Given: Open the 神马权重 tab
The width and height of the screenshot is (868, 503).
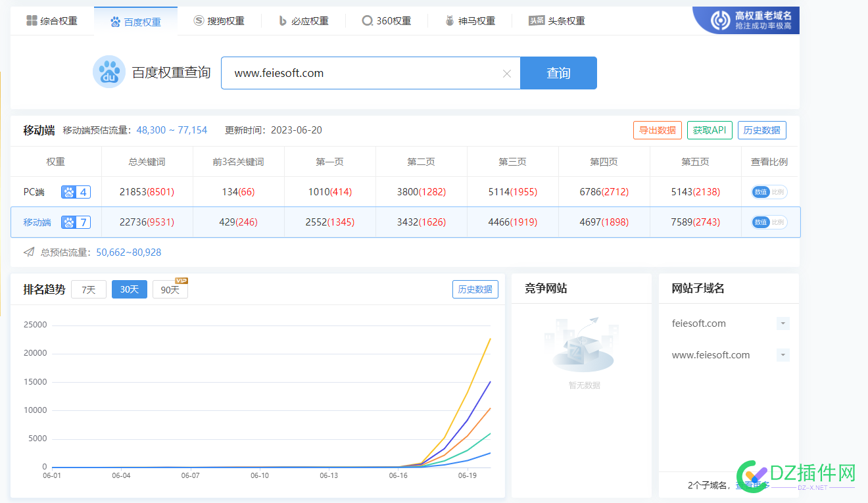Looking at the screenshot, I should [x=470, y=21].
